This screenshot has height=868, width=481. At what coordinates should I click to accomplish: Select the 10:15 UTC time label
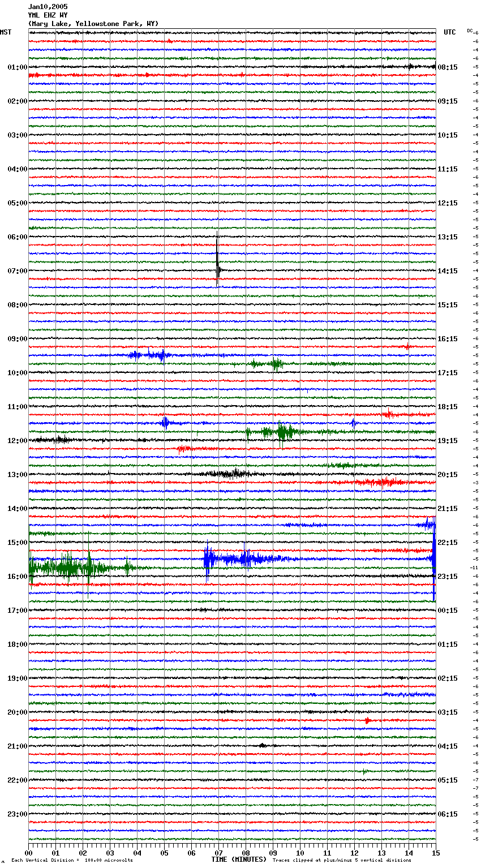(x=448, y=135)
